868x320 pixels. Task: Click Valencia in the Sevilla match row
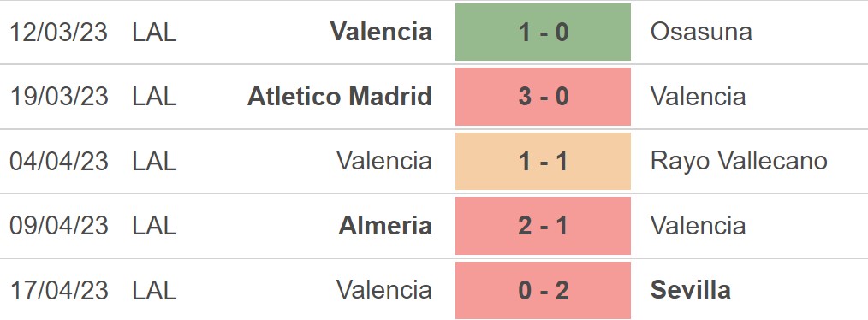click(x=383, y=290)
